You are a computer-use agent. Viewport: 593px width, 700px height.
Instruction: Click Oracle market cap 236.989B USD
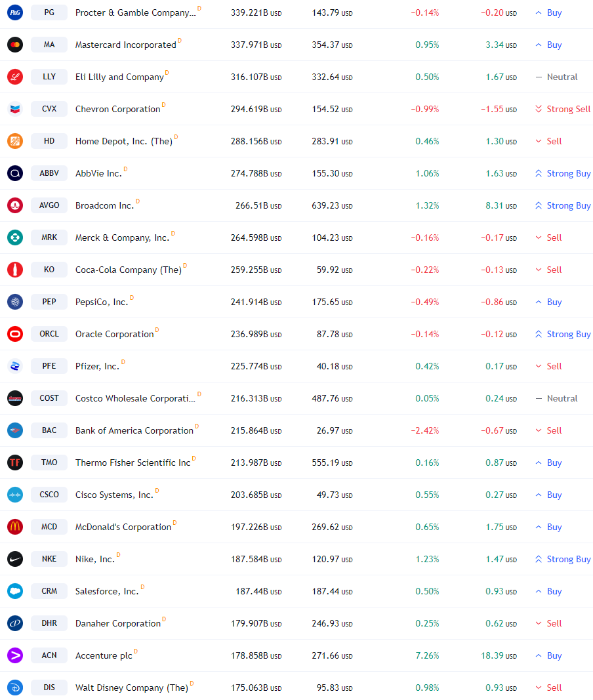(x=256, y=335)
